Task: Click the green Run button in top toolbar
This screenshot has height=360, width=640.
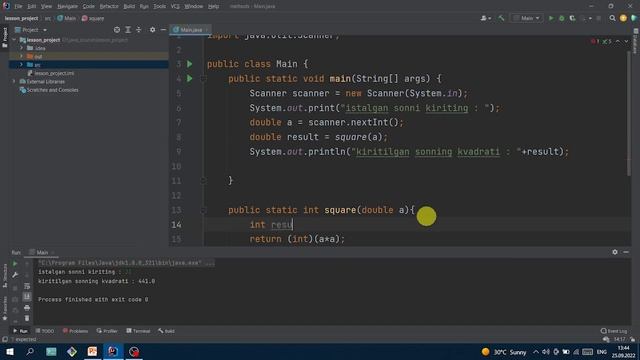Action: 551,18
